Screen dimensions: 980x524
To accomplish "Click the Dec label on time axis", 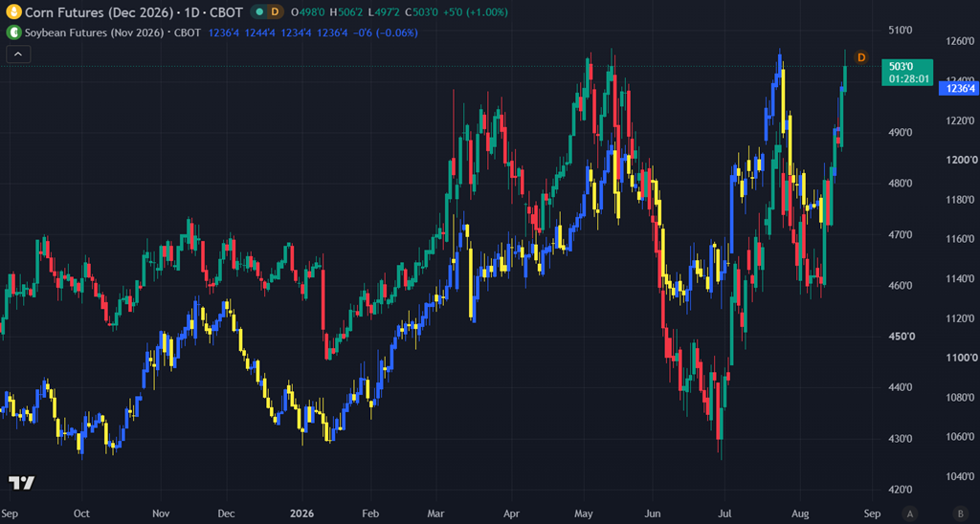I will coord(226,514).
